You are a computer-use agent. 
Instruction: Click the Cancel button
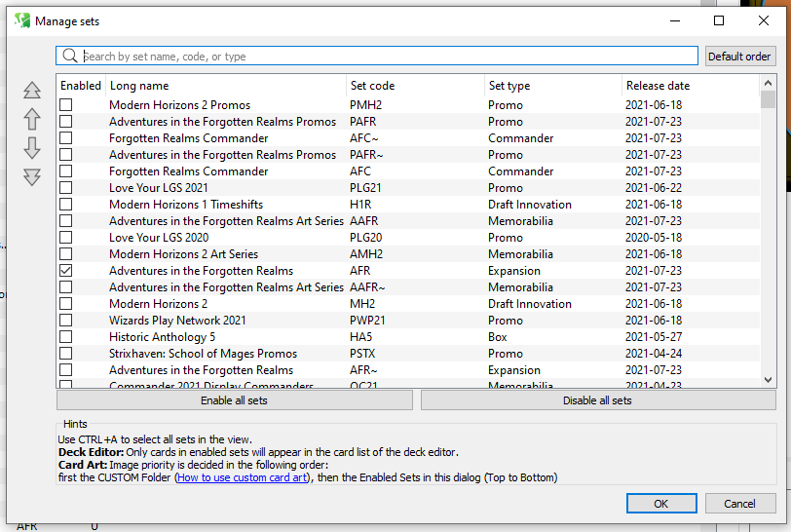tap(740, 503)
